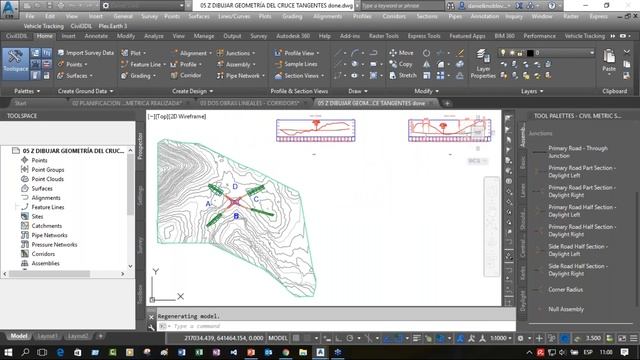The height and width of the screenshot is (360, 640).
Task: Expand the Alignment dropdown
Action: coord(210,53)
